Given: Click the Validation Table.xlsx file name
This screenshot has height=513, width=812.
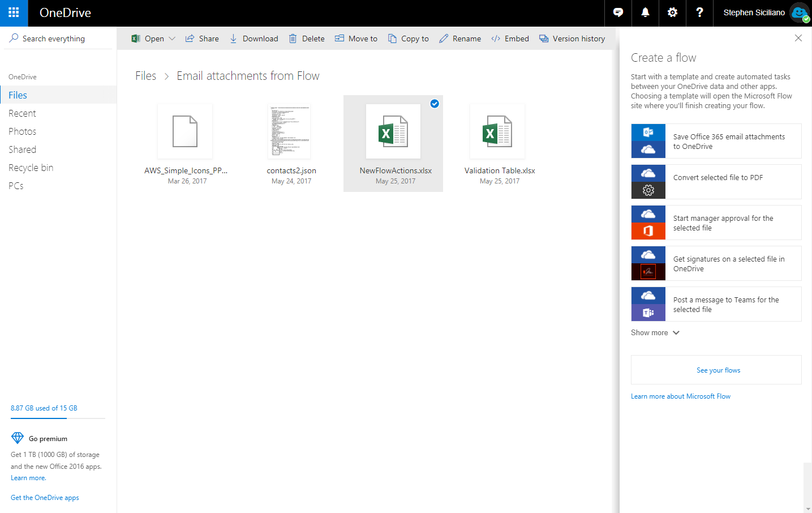Looking at the screenshot, I should pyautogui.click(x=500, y=170).
